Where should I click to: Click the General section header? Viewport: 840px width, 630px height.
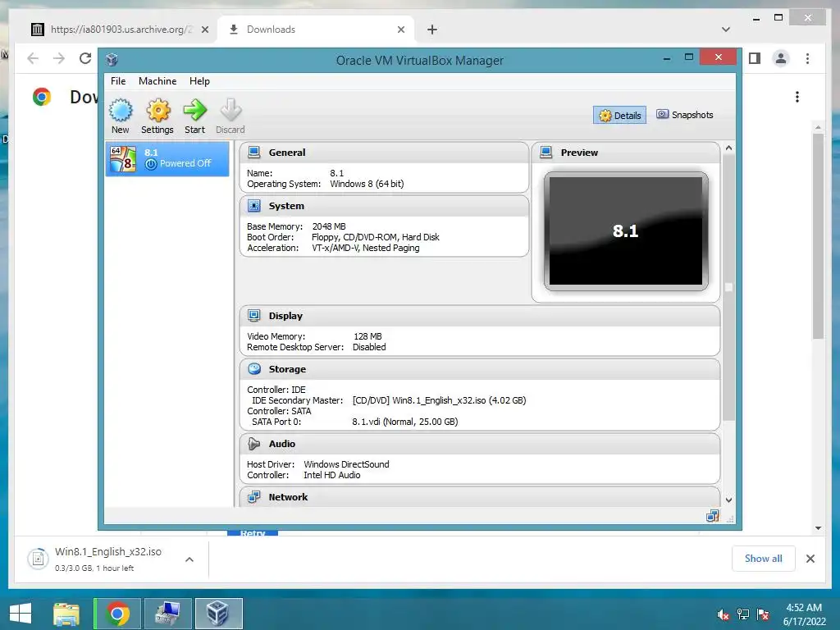click(x=384, y=153)
